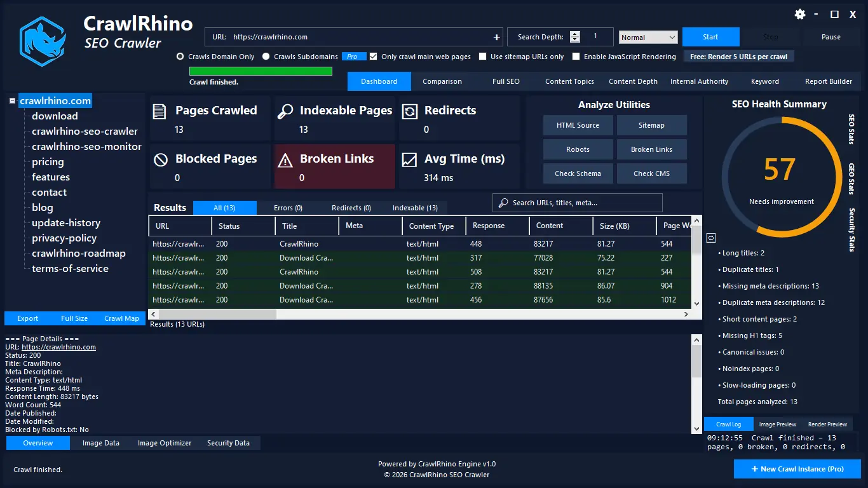
Task: Open the vertical SEO Stats tab
Action: click(852, 130)
